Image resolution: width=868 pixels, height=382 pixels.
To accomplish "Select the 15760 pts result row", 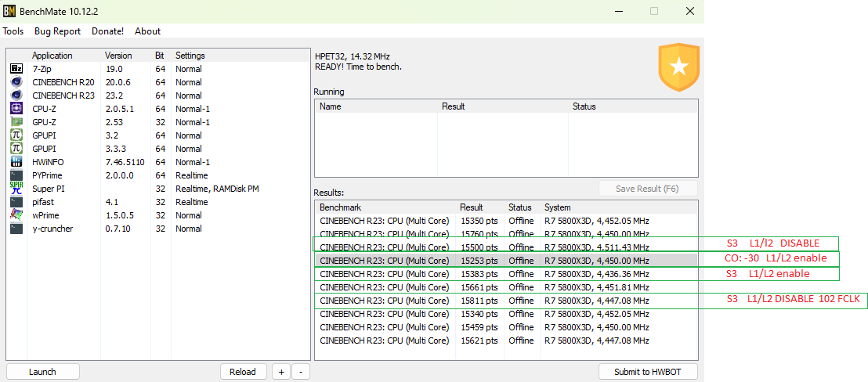I will point(506,234).
